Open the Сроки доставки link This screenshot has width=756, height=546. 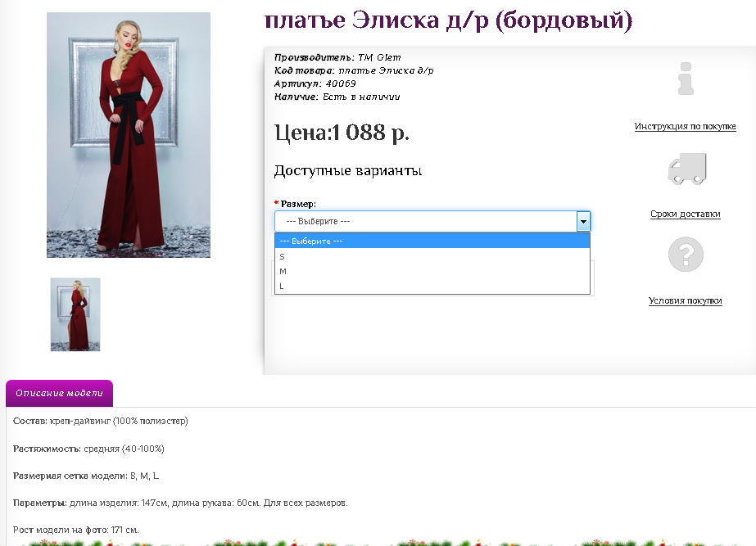(685, 214)
